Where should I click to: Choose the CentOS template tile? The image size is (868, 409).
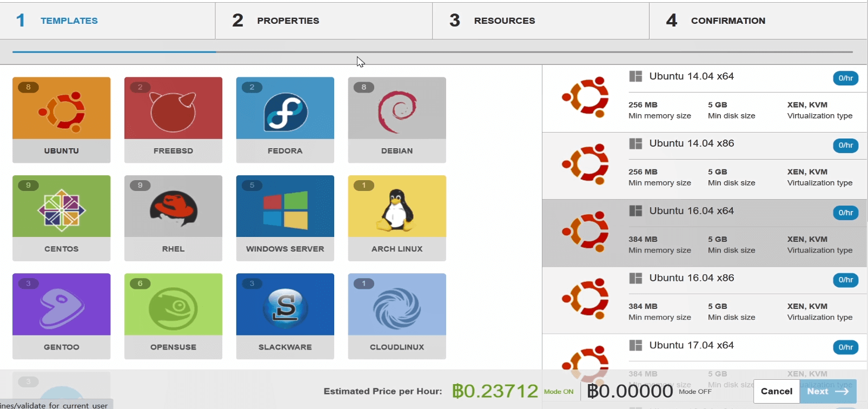tap(61, 218)
